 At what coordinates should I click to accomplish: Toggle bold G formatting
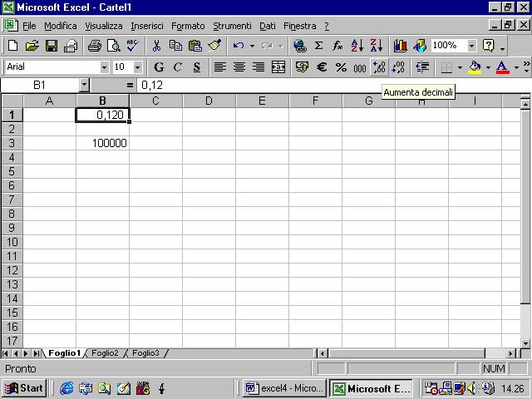coord(159,66)
